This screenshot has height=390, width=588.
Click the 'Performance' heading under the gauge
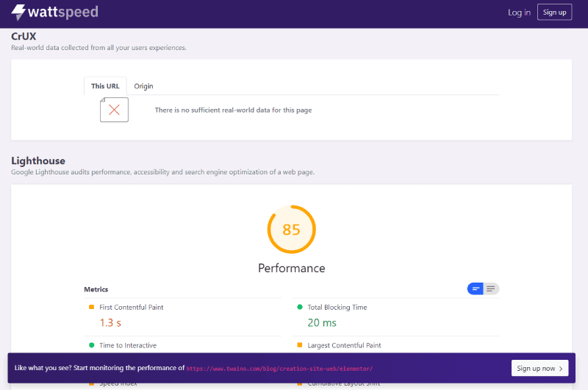tap(291, 268)
